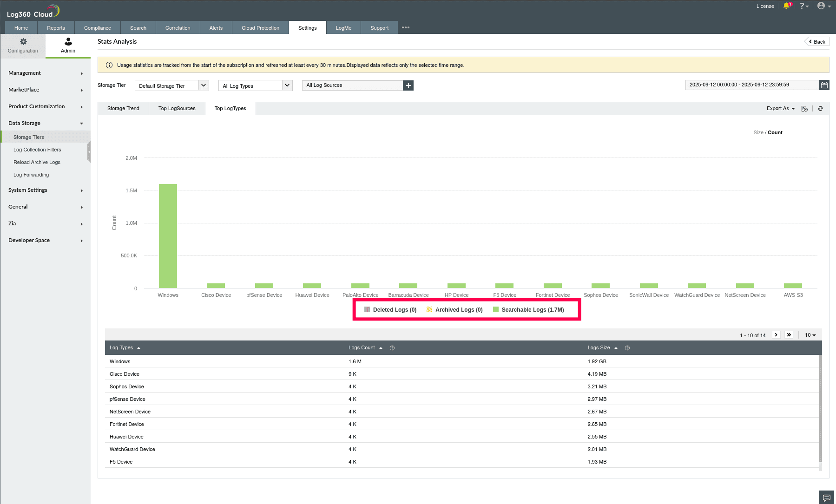Click the Logs Count help icon
The image size is (836, 504).
pyautogui.click(x=392, y=348)
